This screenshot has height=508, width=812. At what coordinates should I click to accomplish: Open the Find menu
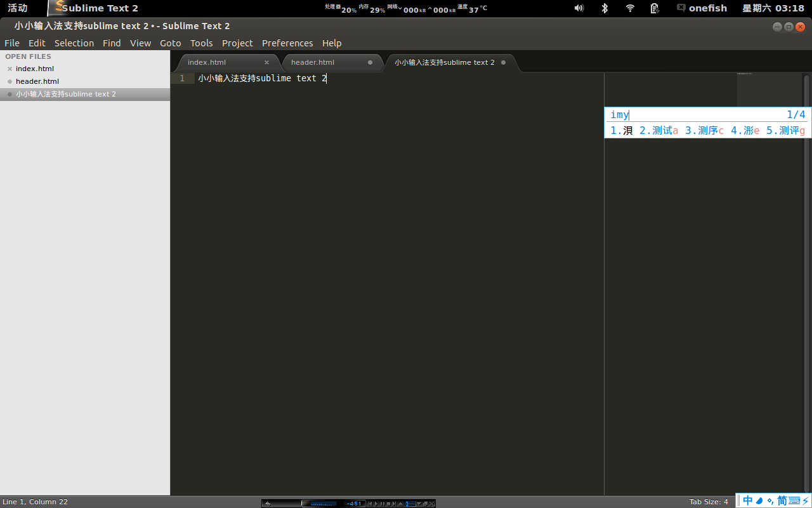(112, 43)
